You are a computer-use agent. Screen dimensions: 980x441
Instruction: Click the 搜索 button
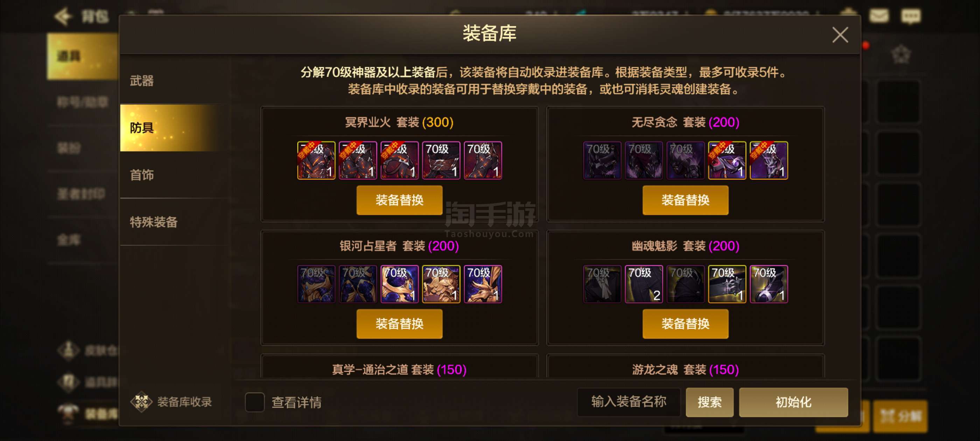(x=709, y=402)
